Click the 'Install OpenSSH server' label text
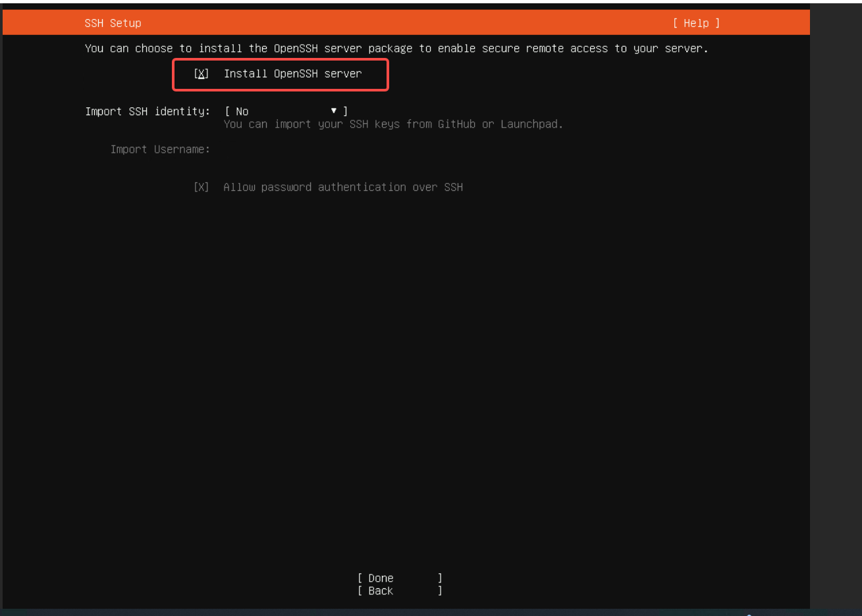This screenshot has width=862, height=616. [292, 74]
